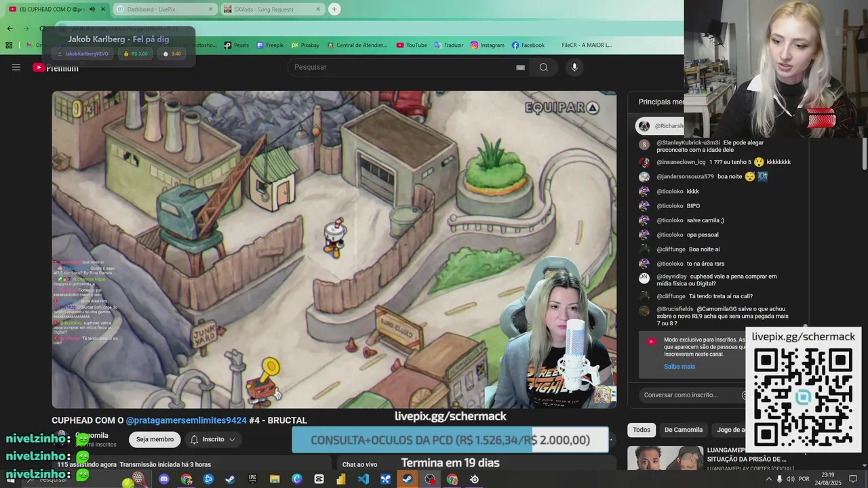The image size is (868, 488).
Task: Toggle the De Camomila filter chip
Action: [683, 430]
